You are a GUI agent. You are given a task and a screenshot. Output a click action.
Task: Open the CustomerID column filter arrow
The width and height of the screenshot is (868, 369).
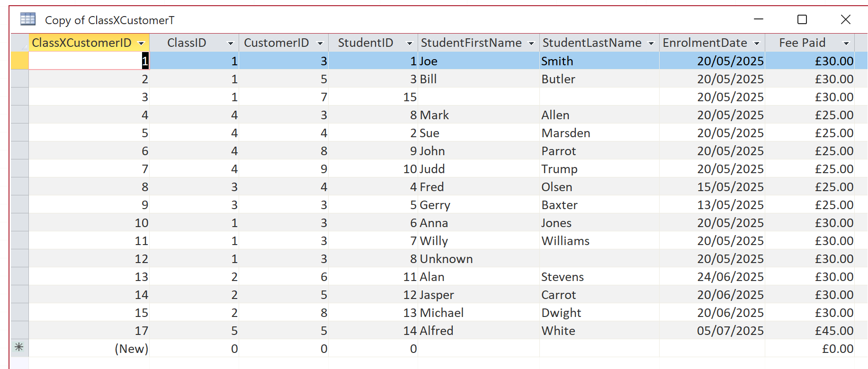(320, 44)
